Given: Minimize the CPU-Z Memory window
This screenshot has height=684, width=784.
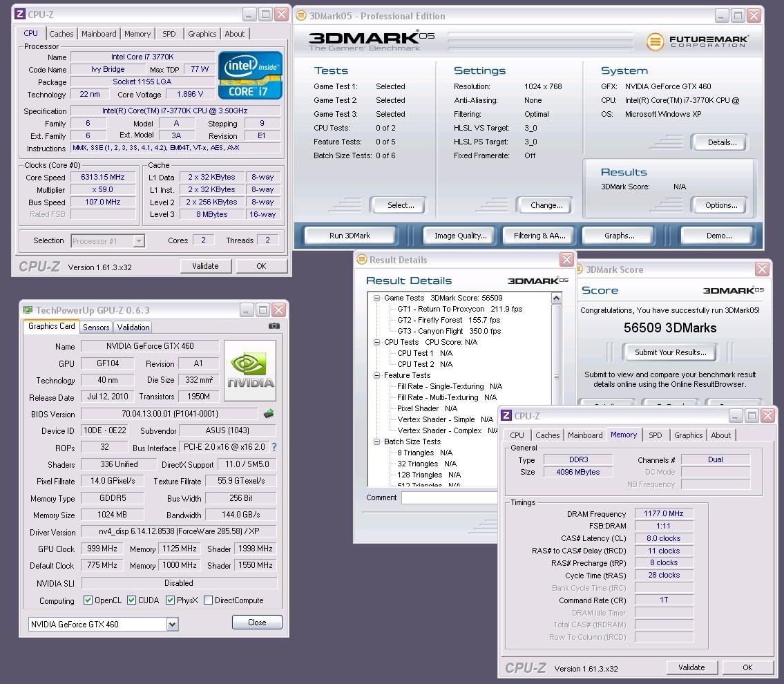Looking at the screenshot, I should (x=736, y=415).
